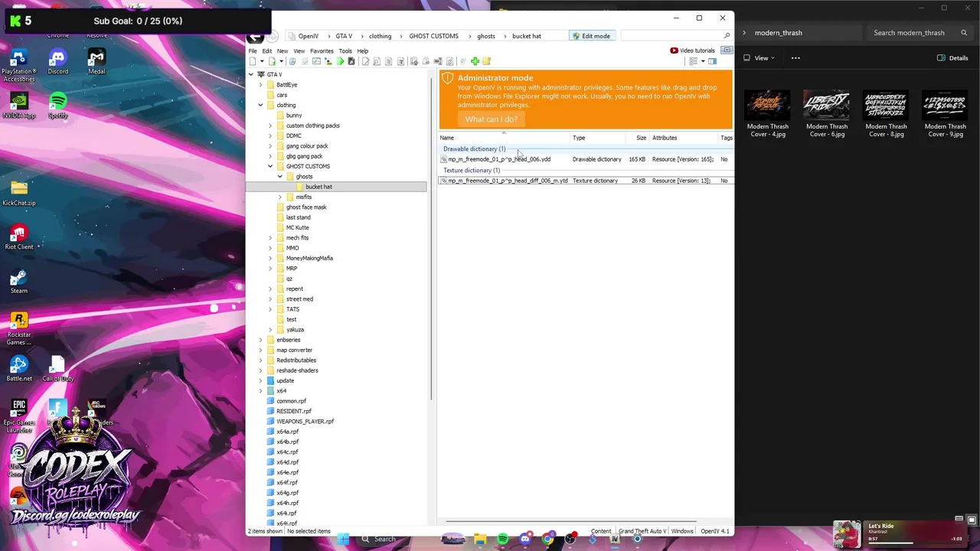Open the Favorites menu
The width and height of the screenshot is (980, 551).
tap(322, 51)
